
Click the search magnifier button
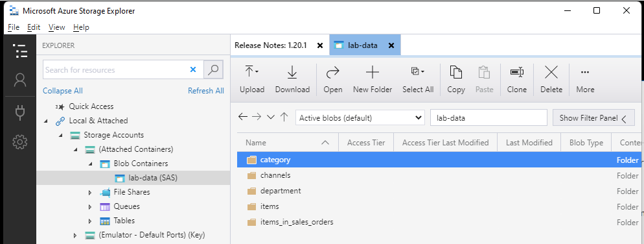coord(213,70)
